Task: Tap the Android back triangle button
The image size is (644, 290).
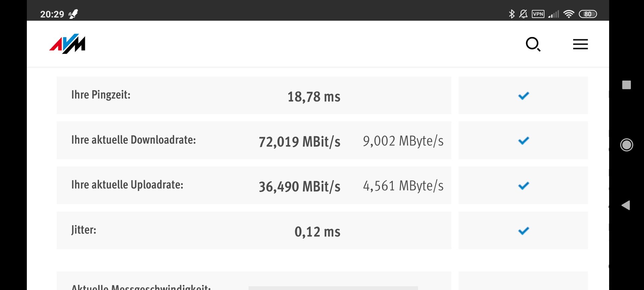Action: coord(626,205)
